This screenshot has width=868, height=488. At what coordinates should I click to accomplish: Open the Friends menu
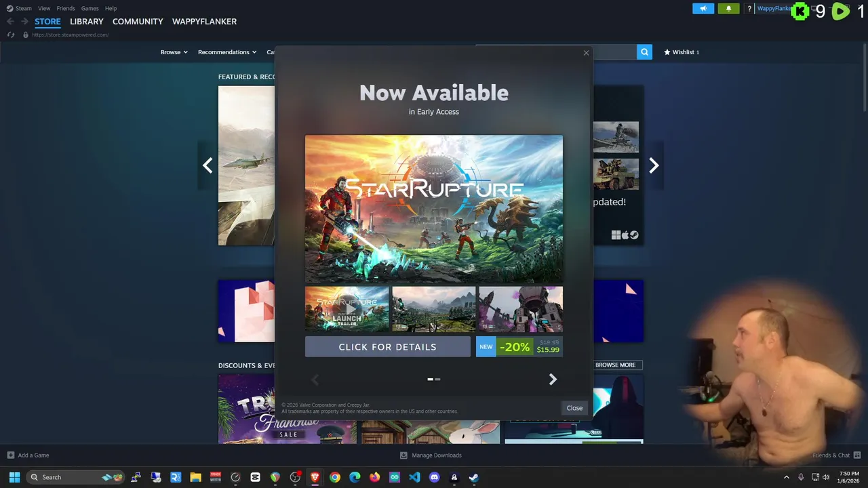click(66, 8)
